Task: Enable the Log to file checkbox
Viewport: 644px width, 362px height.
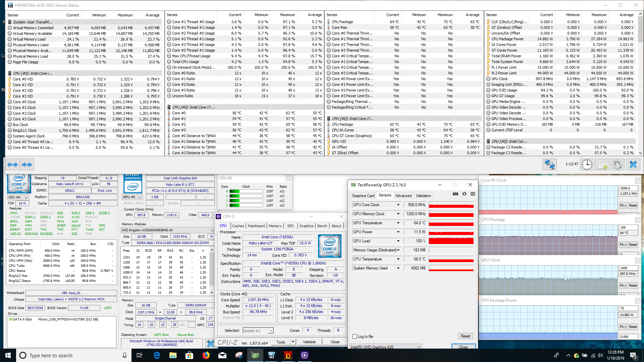Action: click(355, 337)
